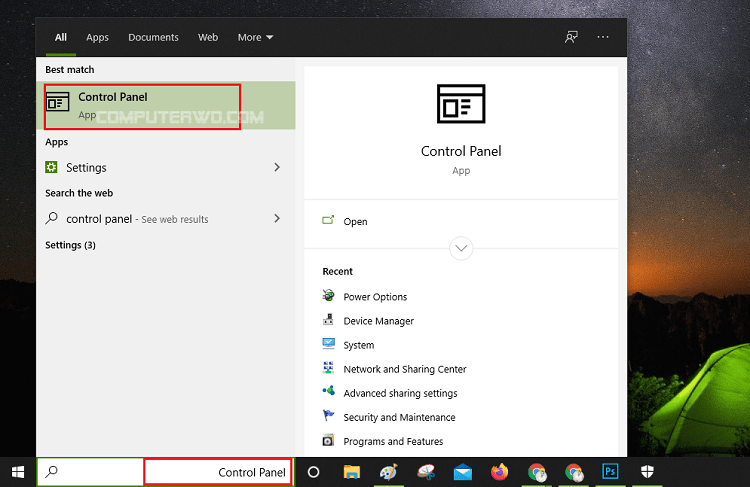Click the feedback person icon

pos(571,37)
